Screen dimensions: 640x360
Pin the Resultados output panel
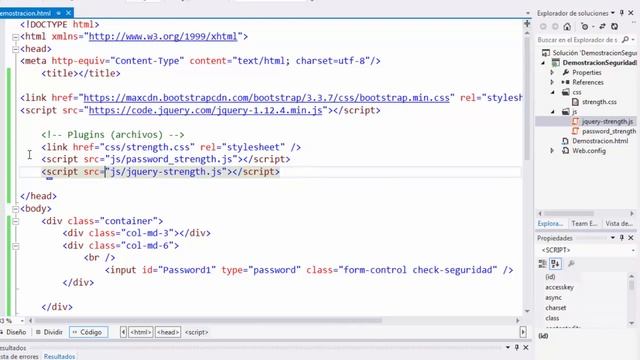coord(517,347)
